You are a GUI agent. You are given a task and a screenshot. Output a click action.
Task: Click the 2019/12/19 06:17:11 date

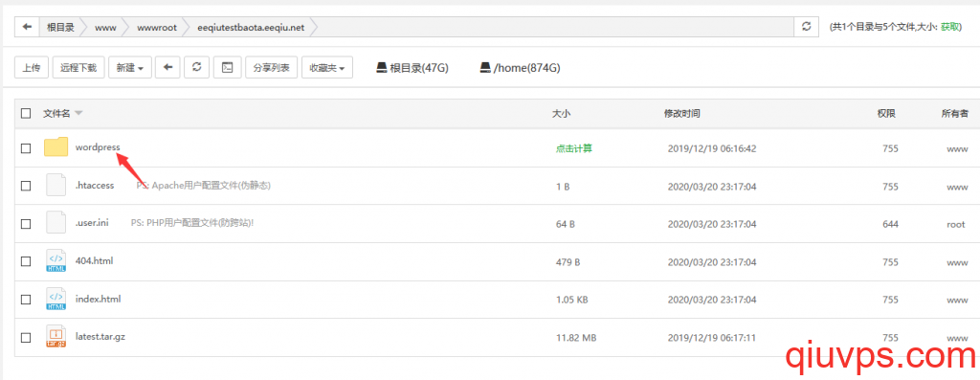712,338
